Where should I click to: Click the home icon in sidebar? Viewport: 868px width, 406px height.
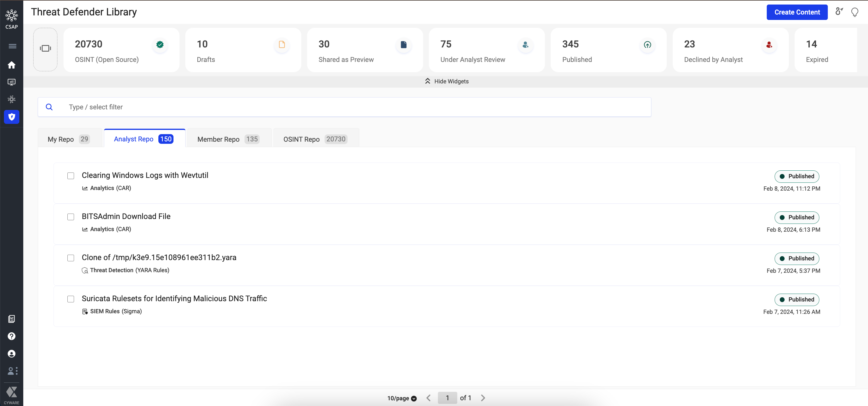[11, 65]
